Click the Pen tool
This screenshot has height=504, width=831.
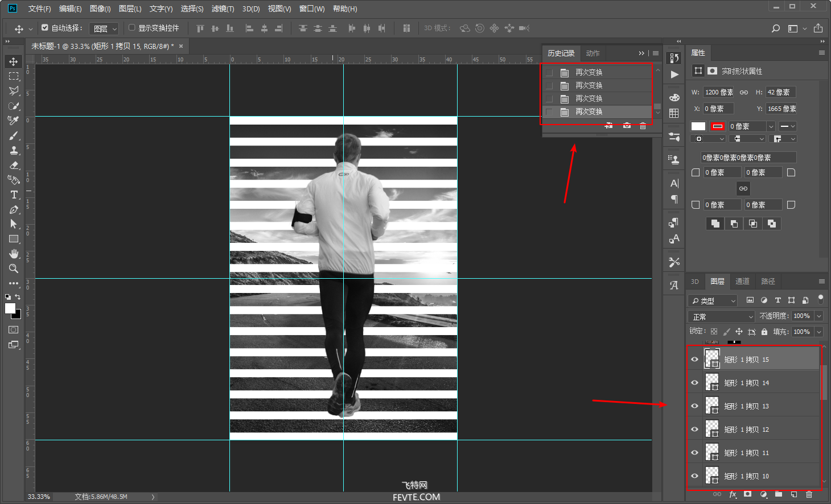(14, 209)
